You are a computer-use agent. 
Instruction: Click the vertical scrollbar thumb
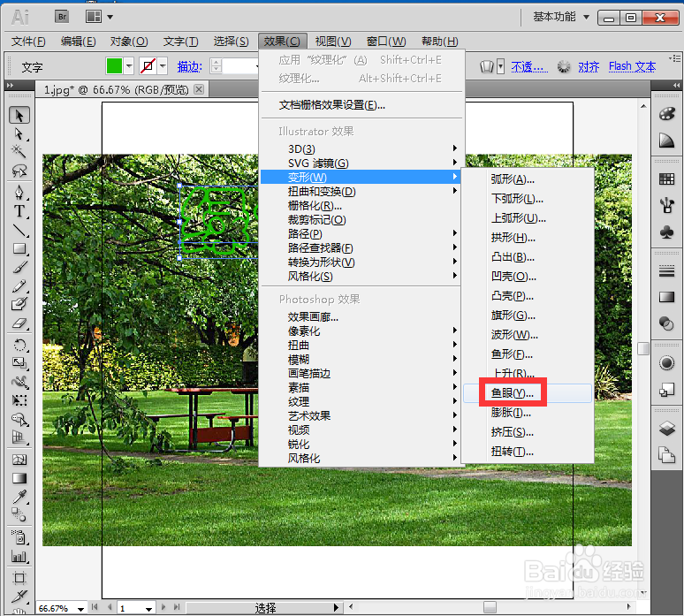(643, 348)
